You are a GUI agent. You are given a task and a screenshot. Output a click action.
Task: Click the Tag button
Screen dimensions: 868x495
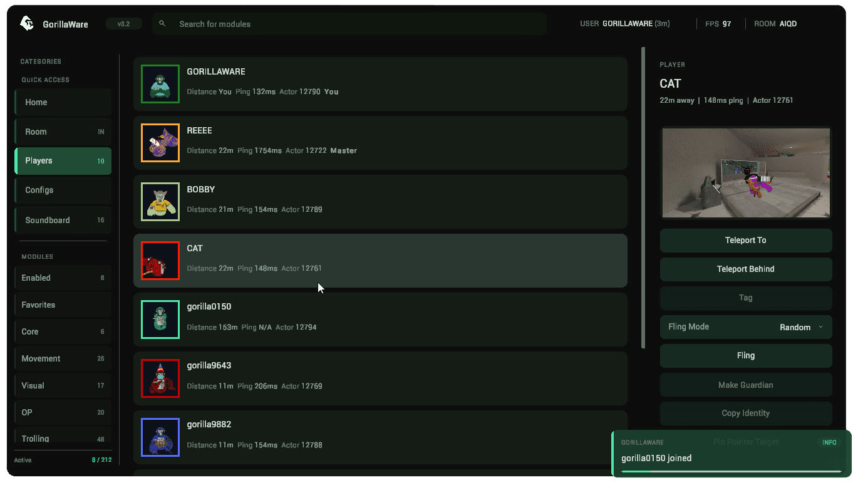(x=746, y=298)
